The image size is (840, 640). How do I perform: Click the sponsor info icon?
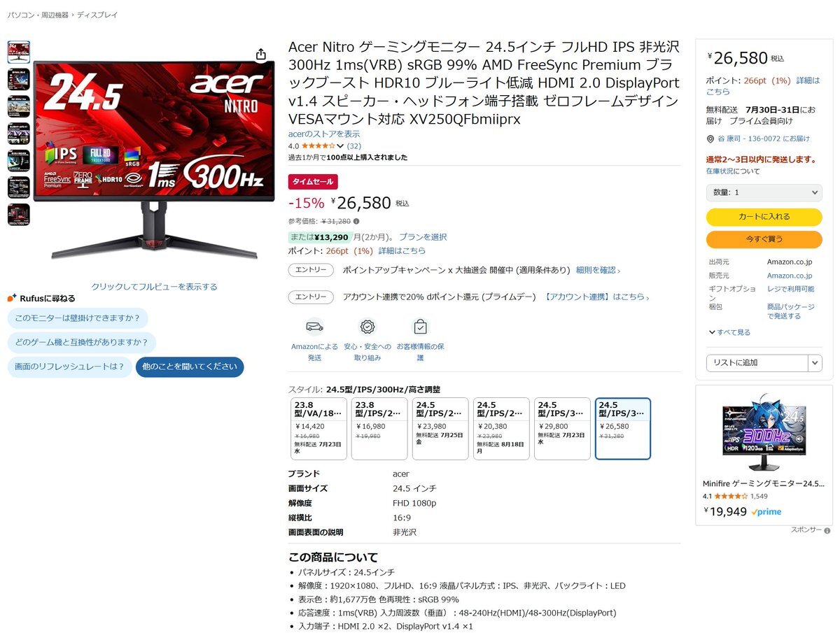(827, 531)
